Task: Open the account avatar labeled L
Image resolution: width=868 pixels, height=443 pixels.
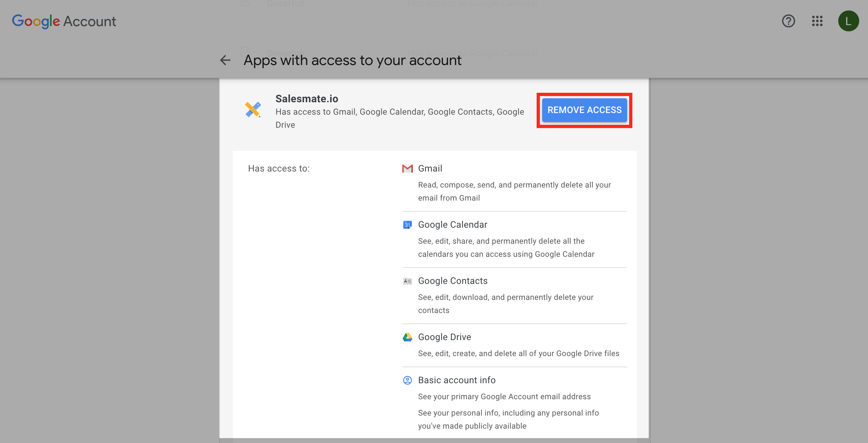Action: point(848,21)
